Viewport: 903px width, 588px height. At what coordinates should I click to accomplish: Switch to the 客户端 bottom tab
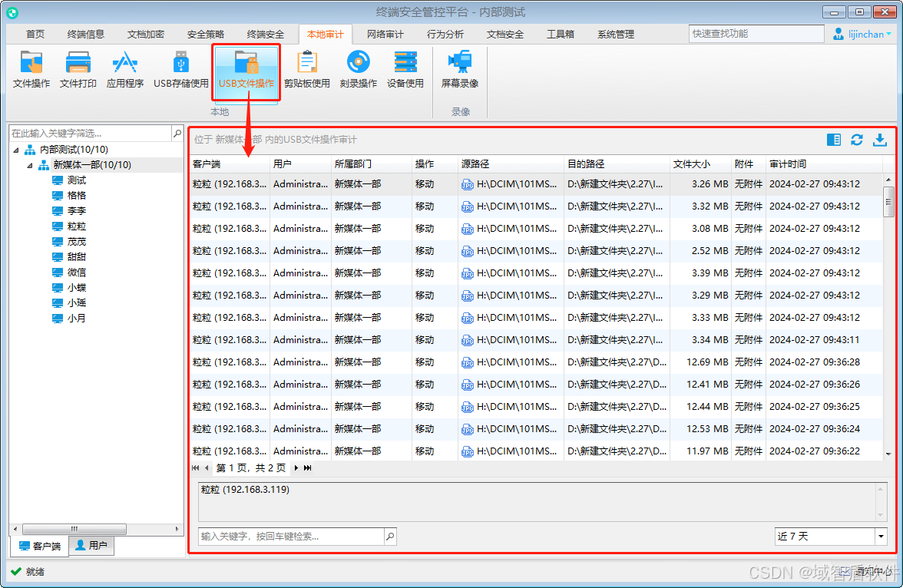pos(40,546)
